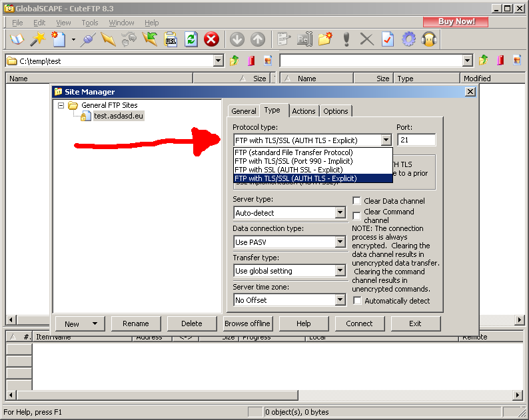Click the Edit file toolbar icon
Screen dimensions: 529x420
283,39
